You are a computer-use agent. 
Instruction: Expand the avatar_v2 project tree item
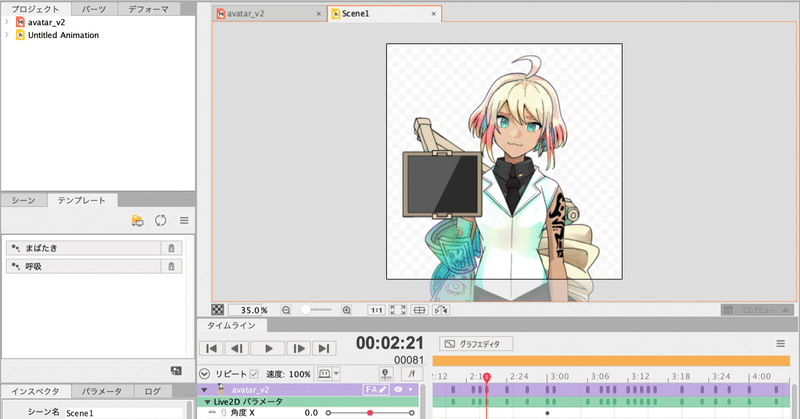(x=7, y=22)
